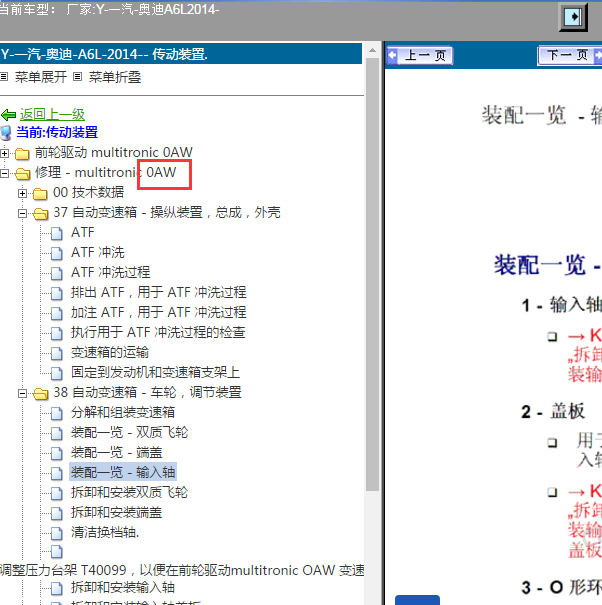
Task: Open 固定到发动机和变速箱支架上
Action: 156,372
